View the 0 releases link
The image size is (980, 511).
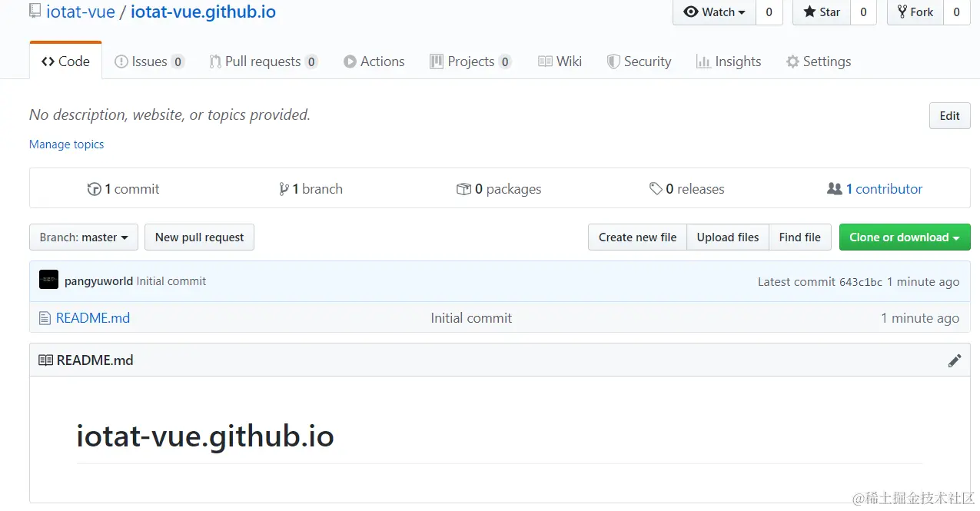pyautogui.click(x=687, y=189)
